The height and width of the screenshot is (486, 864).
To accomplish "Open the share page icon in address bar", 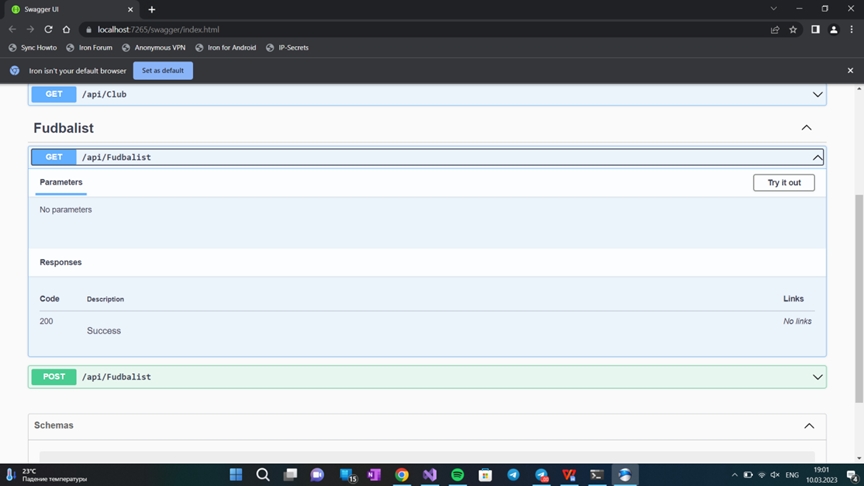I will tap(774, 29).
